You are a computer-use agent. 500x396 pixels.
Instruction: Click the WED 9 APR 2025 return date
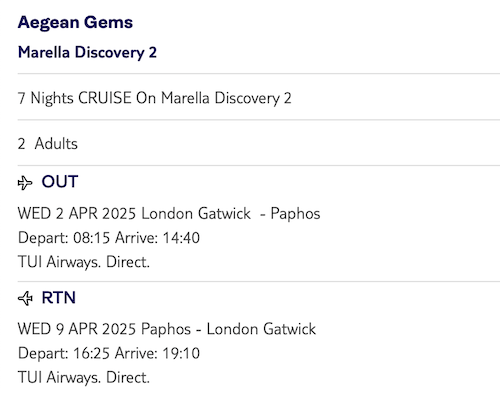coord(77,329)
